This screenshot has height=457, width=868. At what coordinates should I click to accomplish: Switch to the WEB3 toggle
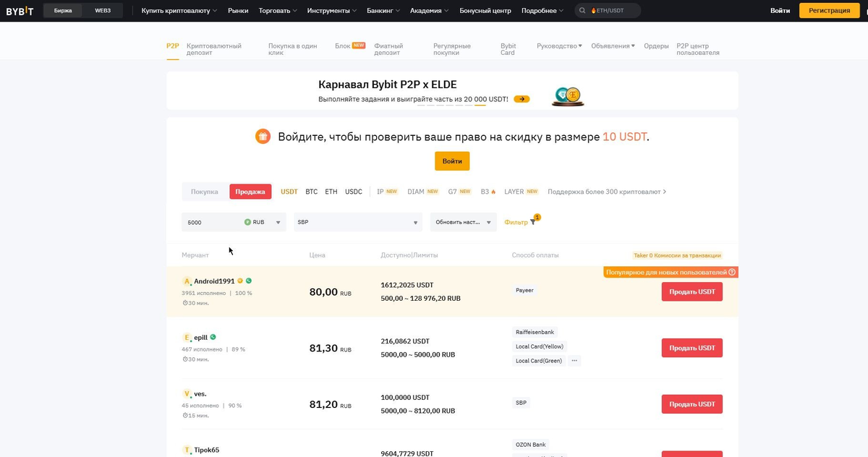pos(103,11)
